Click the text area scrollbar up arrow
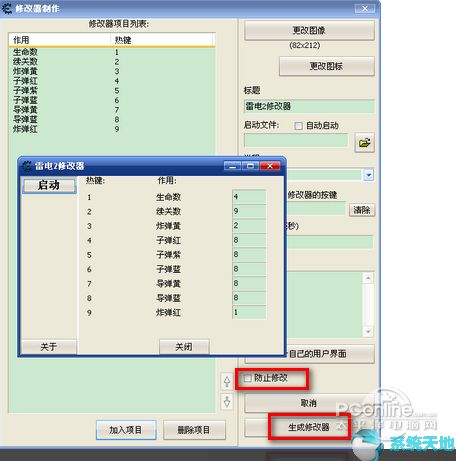The height and width of the screenshot is (461, 456). coord(368,278)
